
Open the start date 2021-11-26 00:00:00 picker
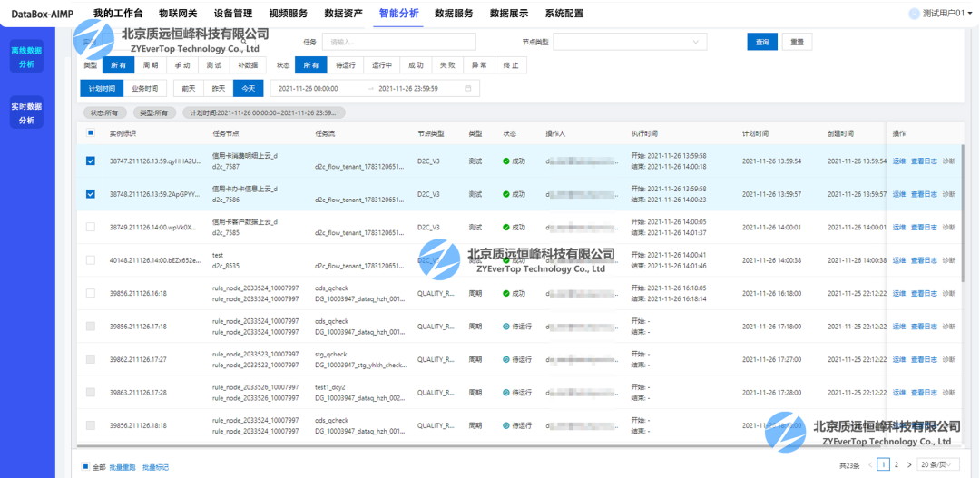[309, 89]
